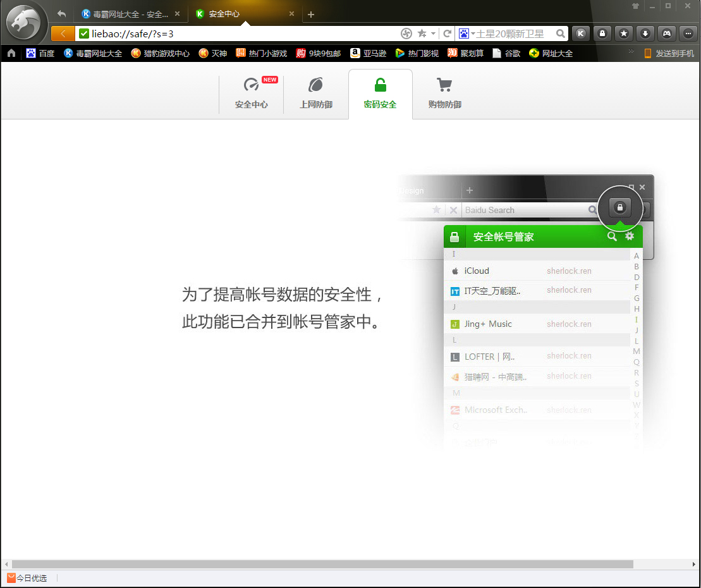Open 谷歌 from the bookmarks bar

click(512, 53)
